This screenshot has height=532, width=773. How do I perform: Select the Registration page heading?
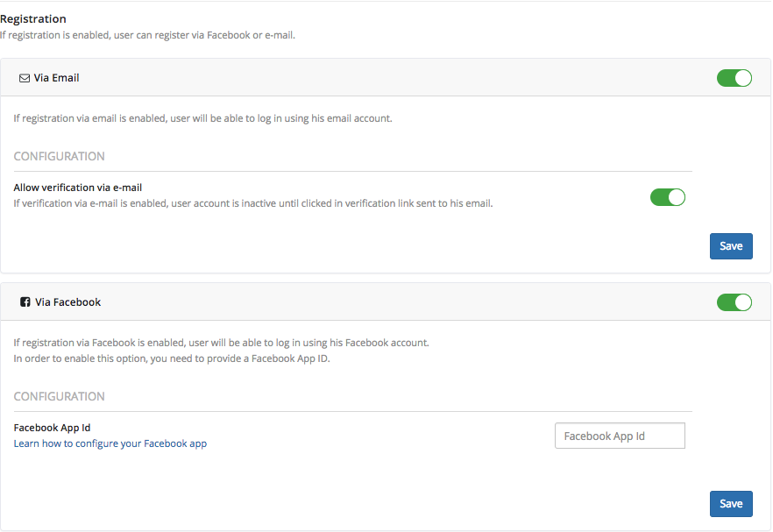33,18
